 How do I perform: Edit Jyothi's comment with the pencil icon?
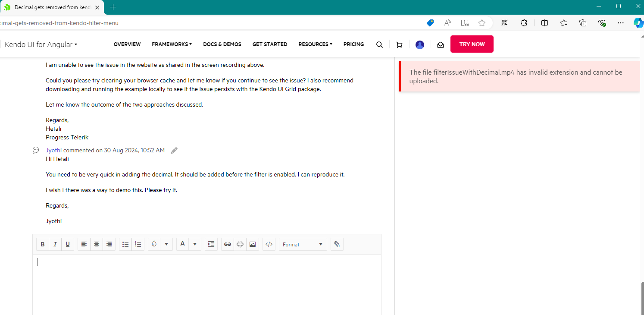174,151
